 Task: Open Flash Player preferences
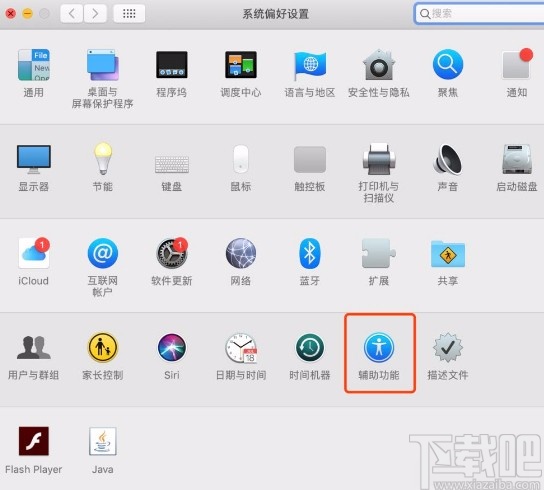(34, 441)
